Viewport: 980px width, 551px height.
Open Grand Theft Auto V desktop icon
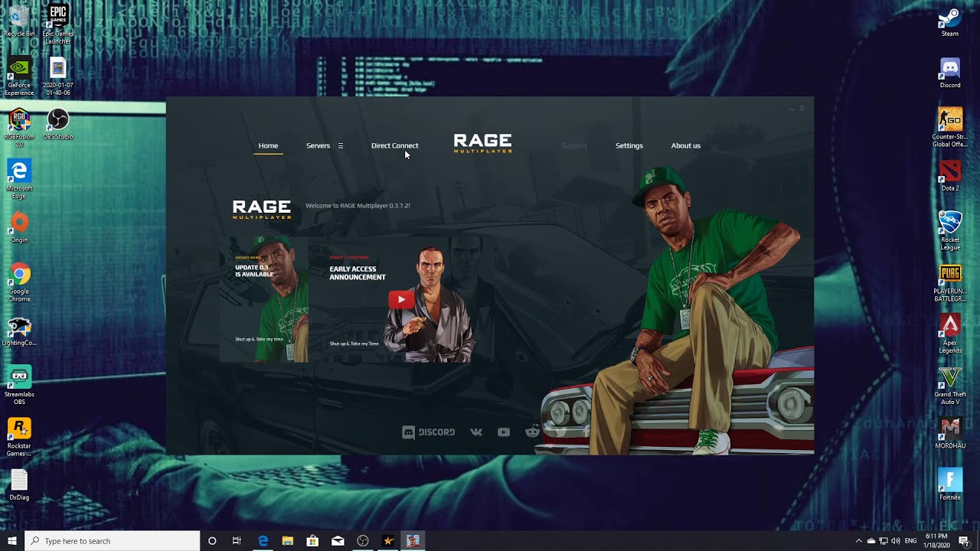point(950,386)
